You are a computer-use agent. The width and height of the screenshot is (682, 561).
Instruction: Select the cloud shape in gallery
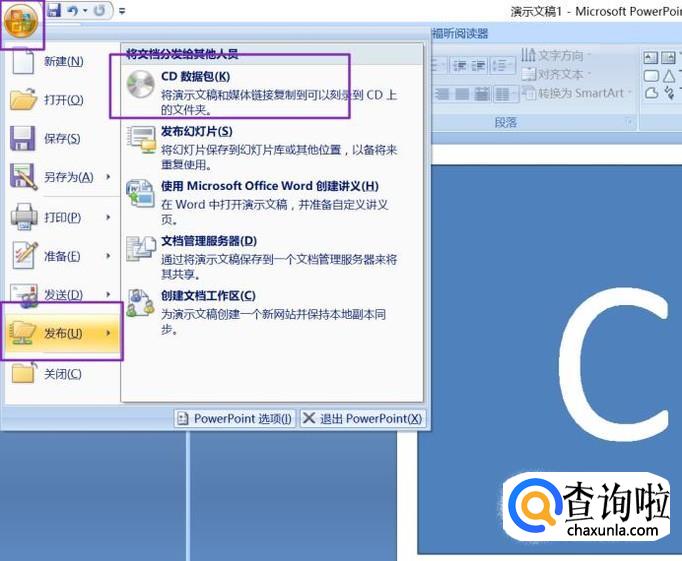(651, 92)
